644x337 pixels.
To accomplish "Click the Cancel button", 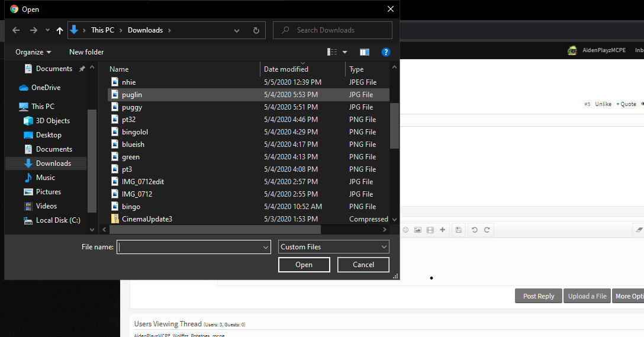I will click(363, 265).
